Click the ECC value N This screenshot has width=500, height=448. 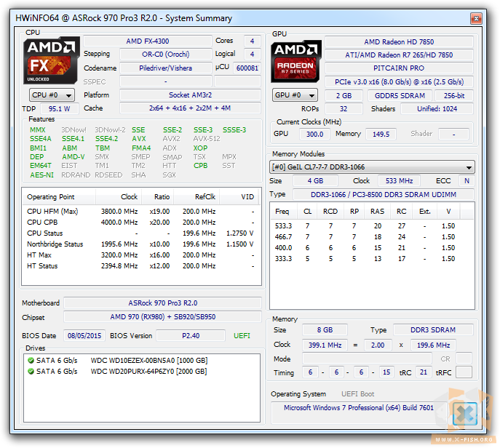tap(467, 180)
